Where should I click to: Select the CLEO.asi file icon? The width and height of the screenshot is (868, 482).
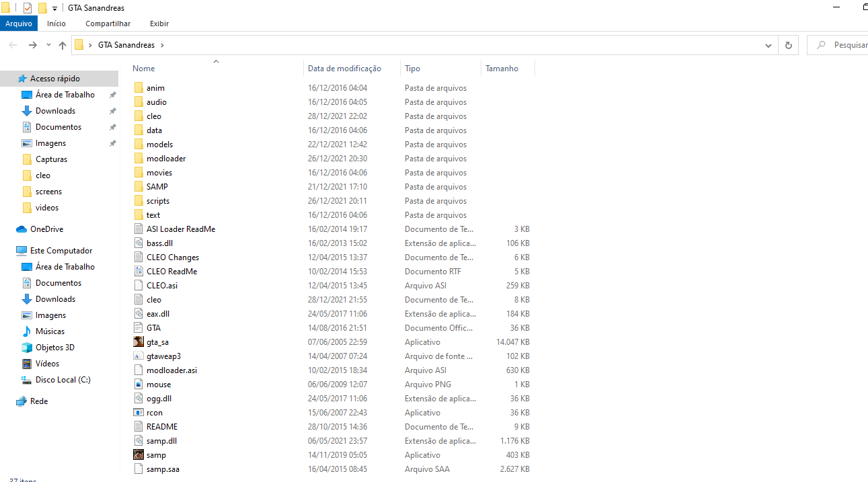[139, 286]
